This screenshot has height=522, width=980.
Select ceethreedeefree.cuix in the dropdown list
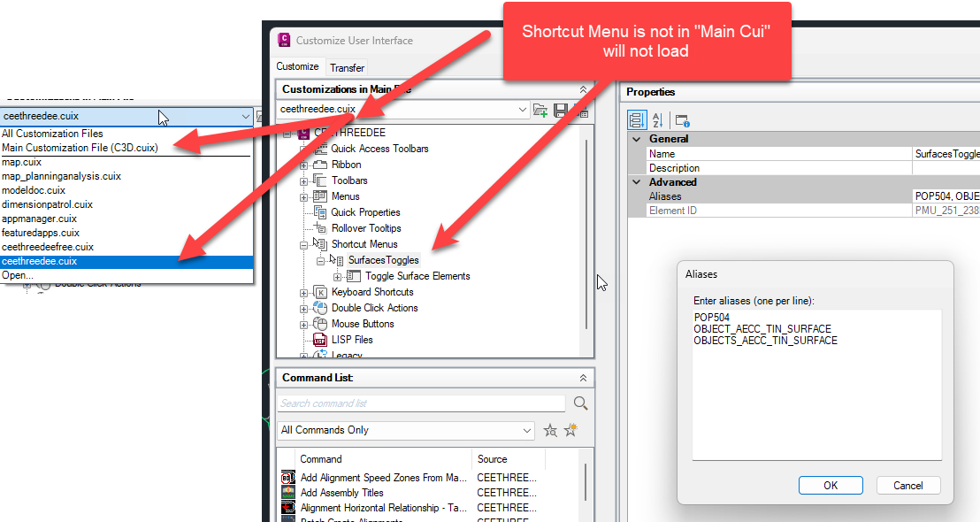(x=126, y=247)
